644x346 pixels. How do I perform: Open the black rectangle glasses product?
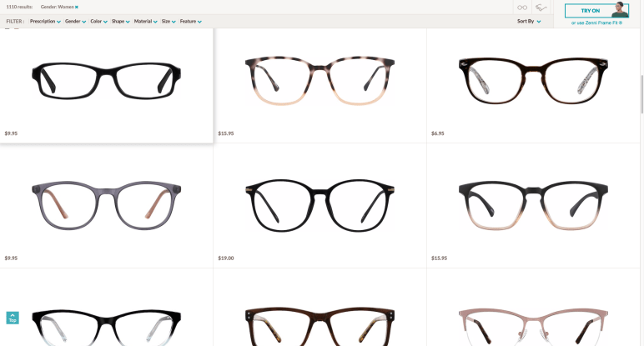point(107,80)
